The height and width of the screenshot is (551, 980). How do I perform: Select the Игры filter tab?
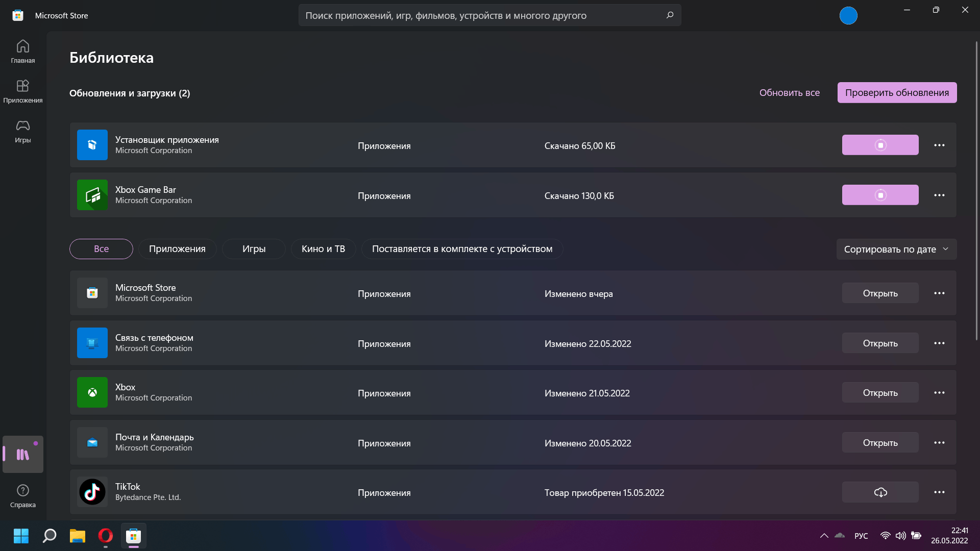254,249
